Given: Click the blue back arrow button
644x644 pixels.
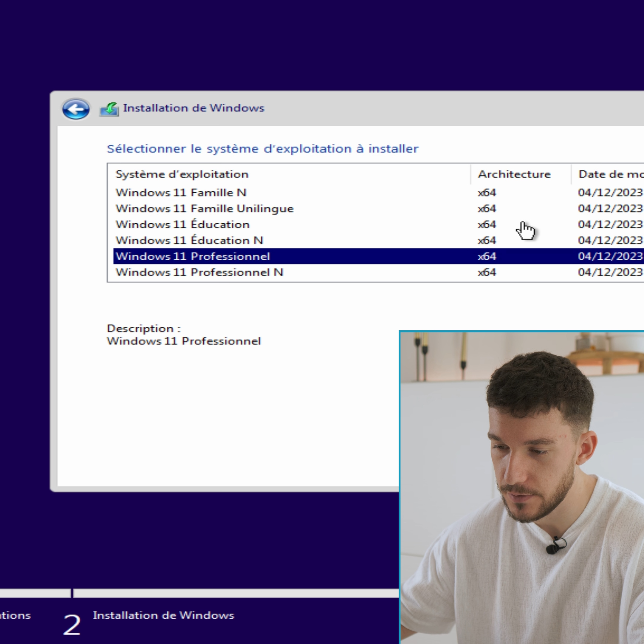Looking at the screenshot, I should pyautogui.click(x=76, y=109).
